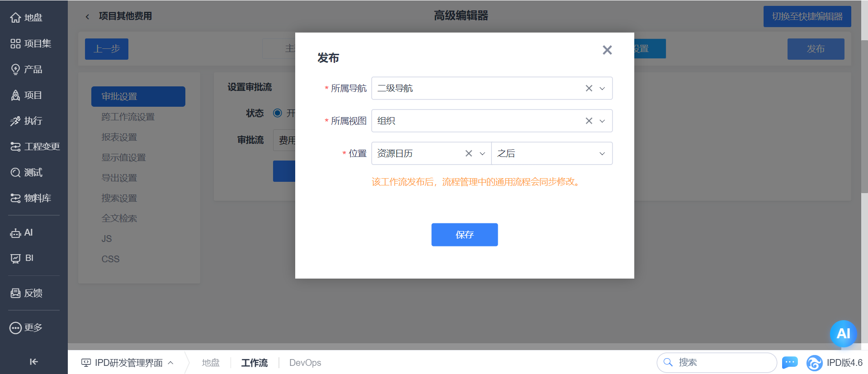
Task: Click the blue button below 审批流 field
Action: pos(284,171)
